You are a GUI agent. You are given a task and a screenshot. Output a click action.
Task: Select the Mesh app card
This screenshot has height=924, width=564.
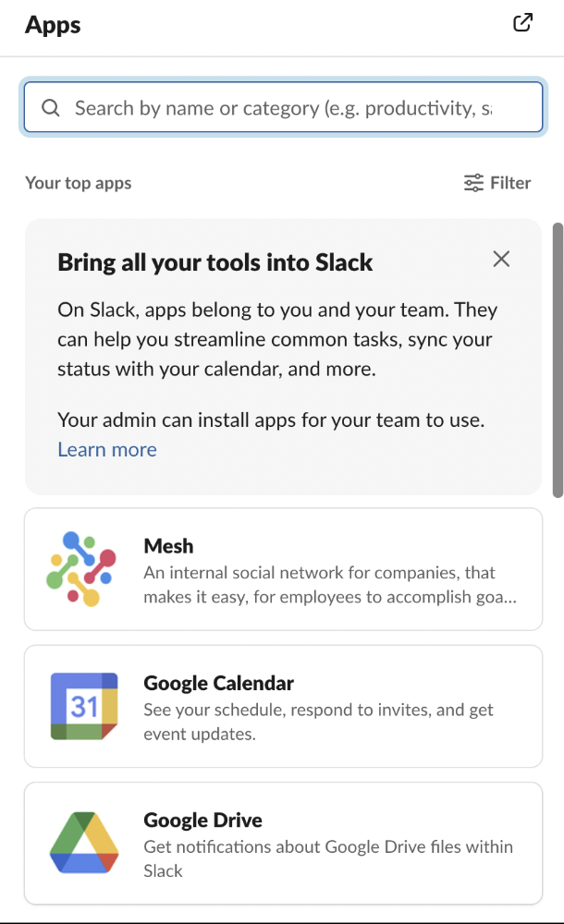(282, 567)
